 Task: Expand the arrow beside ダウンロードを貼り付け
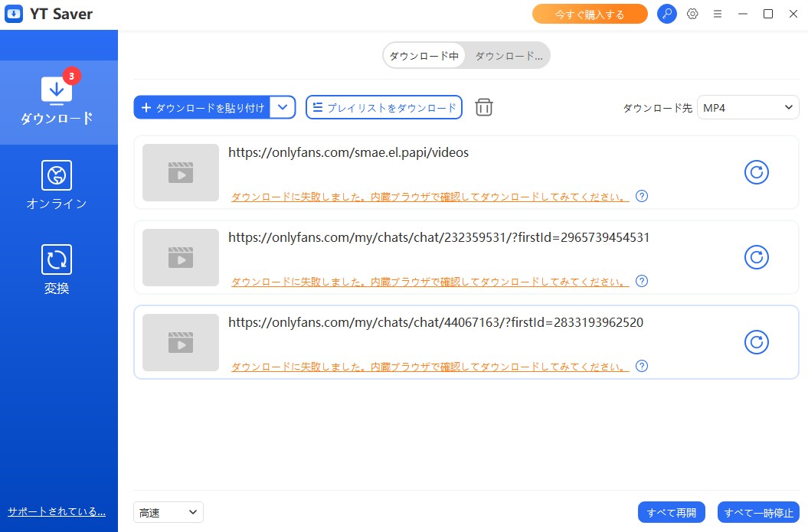[283, 108]
